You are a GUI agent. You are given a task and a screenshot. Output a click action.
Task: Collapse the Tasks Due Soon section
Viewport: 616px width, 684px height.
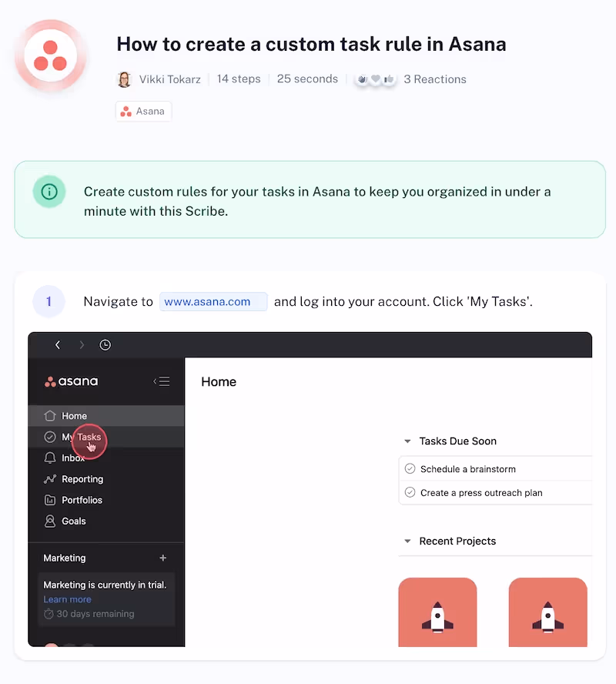click(407, 441)
